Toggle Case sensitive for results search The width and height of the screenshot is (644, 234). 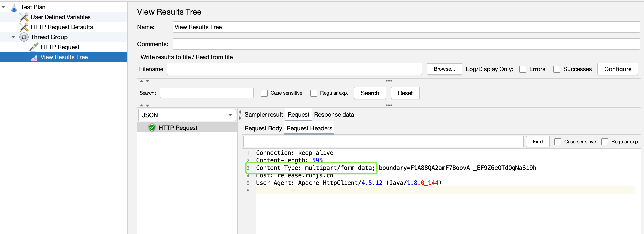264,93
